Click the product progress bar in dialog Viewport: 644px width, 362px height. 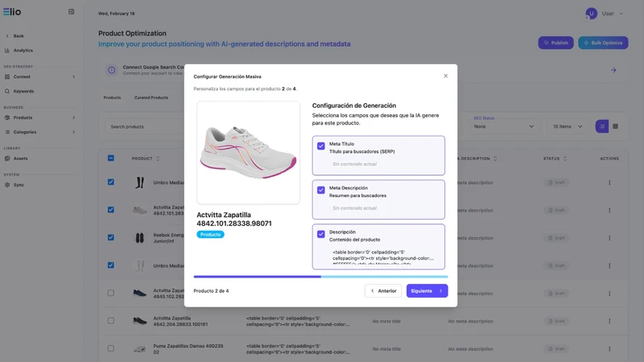320,277
